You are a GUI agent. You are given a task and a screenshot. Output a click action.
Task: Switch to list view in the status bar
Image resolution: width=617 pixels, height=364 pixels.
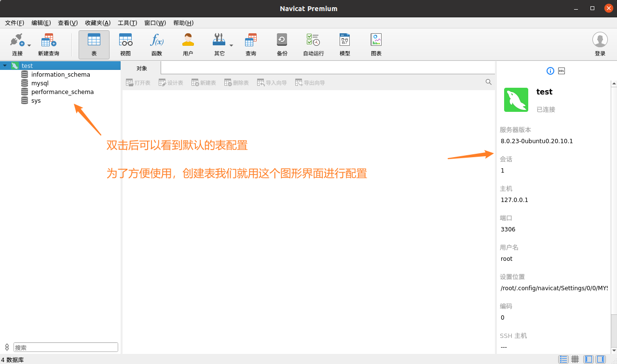[x=563, y=359]
